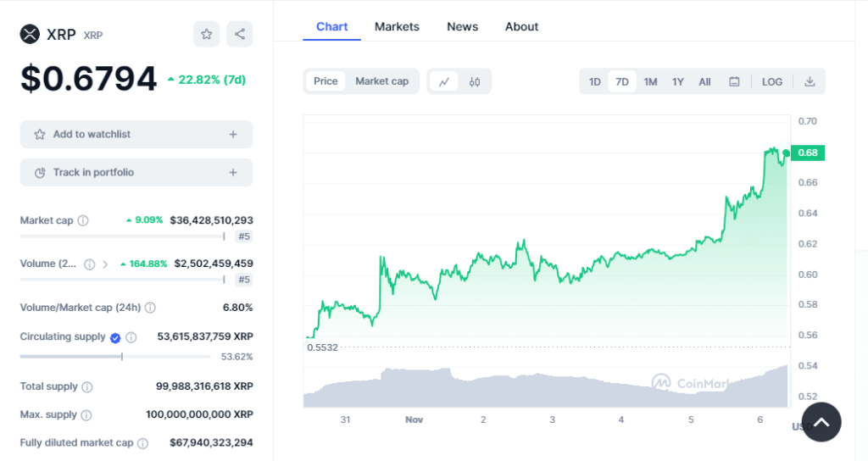Viewport: 868px width, 461px height.
Task: Open Volume info icon
Action: (89, 264)
